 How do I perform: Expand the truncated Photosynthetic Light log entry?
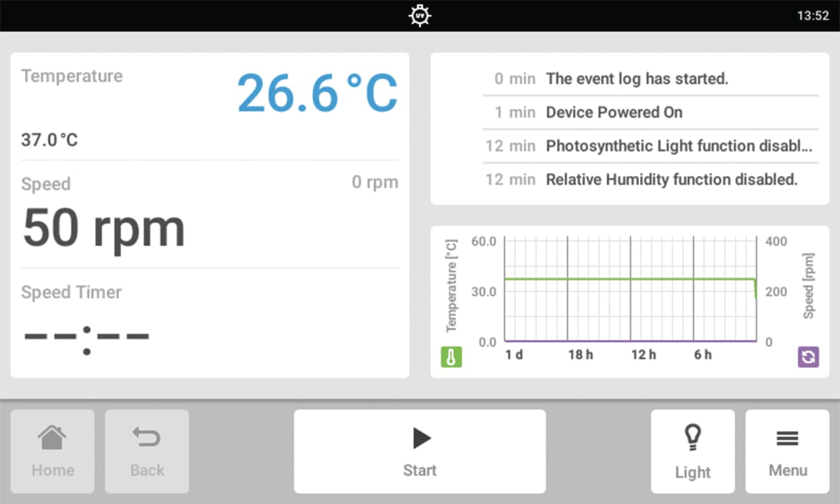(x=678, y=146)
